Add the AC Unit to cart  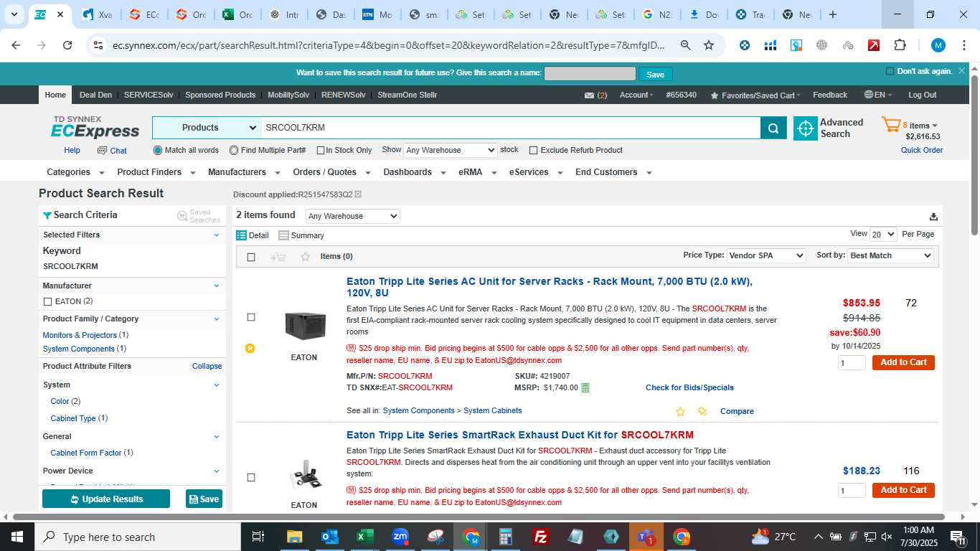903,362
